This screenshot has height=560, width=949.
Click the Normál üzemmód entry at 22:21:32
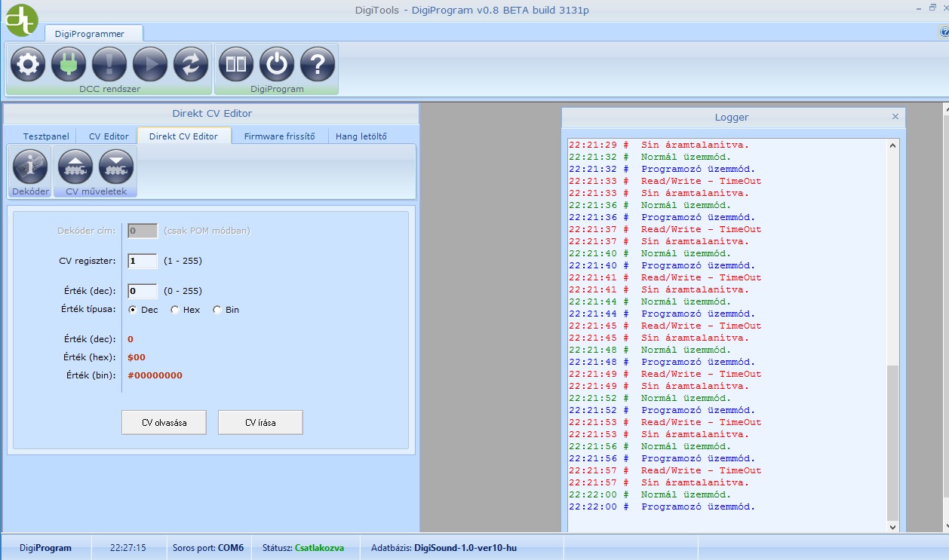(650, 157)
